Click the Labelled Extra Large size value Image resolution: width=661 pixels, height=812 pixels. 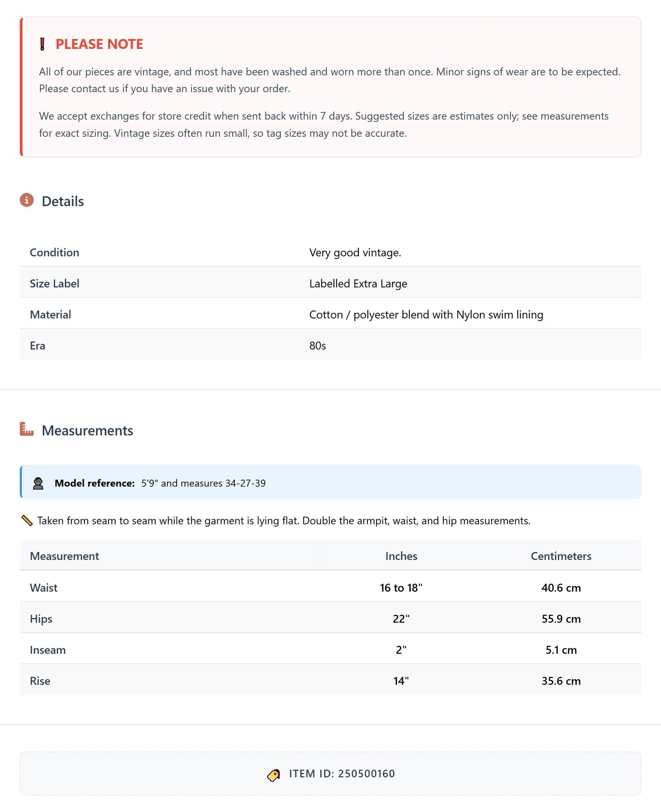pos(358,283)
